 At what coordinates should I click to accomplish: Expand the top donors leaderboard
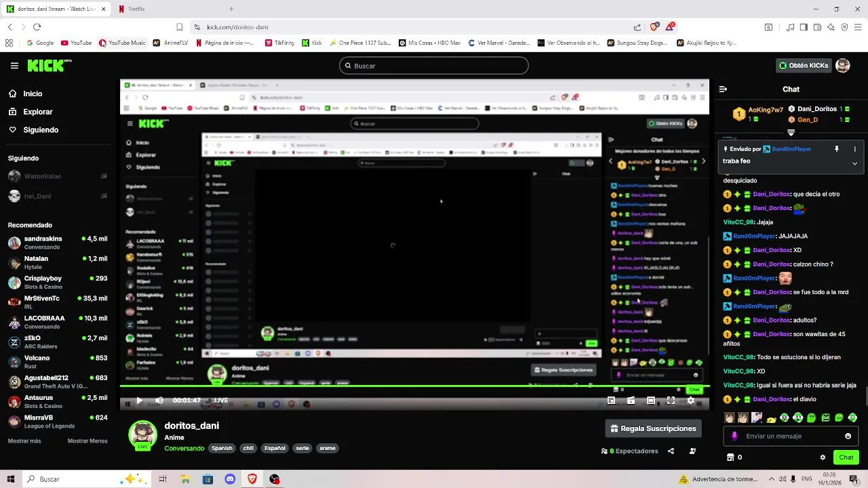coord(791,133)
